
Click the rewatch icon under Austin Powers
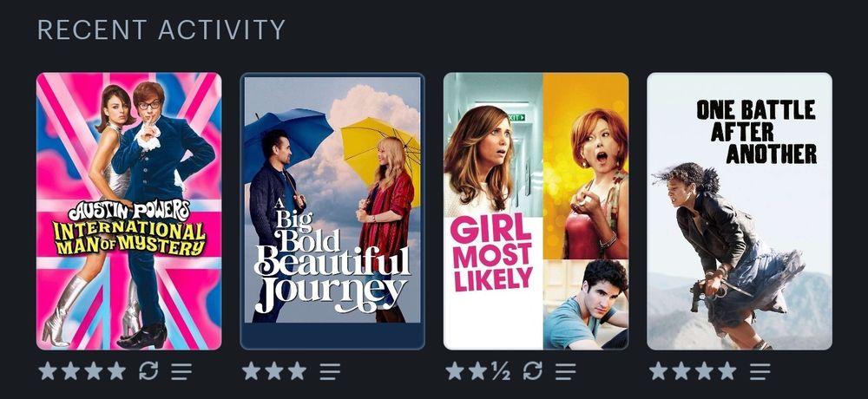[x=148, y=370]
